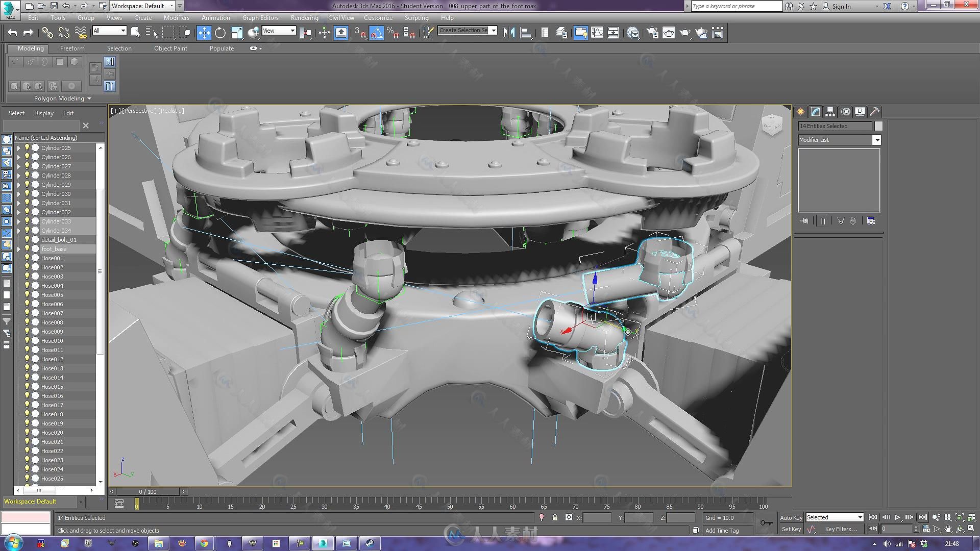Screen dimensions: 980x551
Task: Expand the Cylinder026 tree node
Action: pos(19,157)
